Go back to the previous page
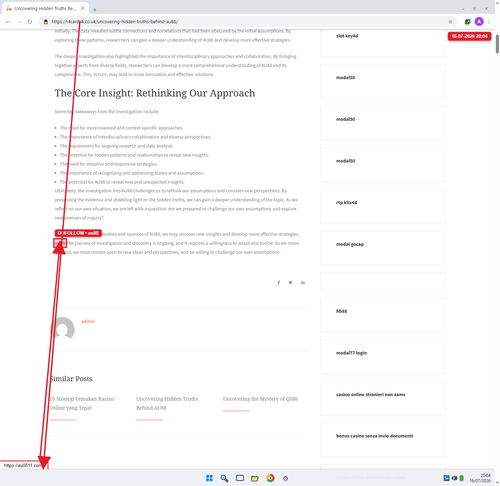Viewport: 500px width, 486px height. click(8, 22)
